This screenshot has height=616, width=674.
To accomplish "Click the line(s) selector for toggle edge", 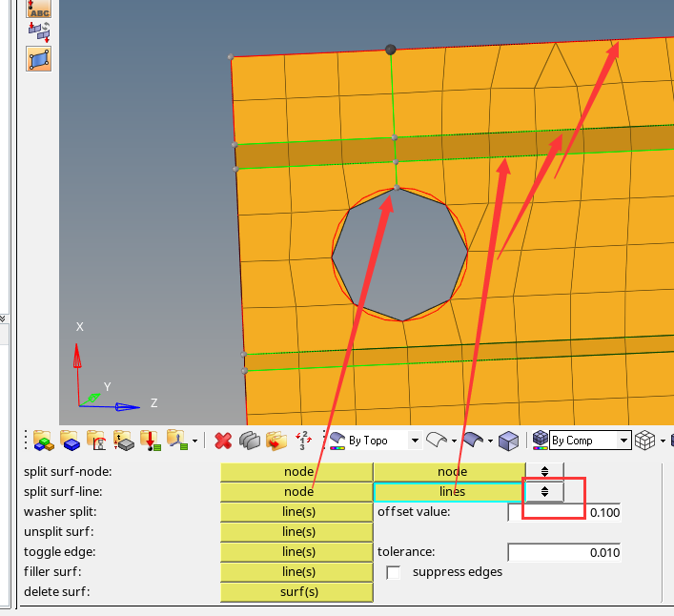I will coord(296,551).
